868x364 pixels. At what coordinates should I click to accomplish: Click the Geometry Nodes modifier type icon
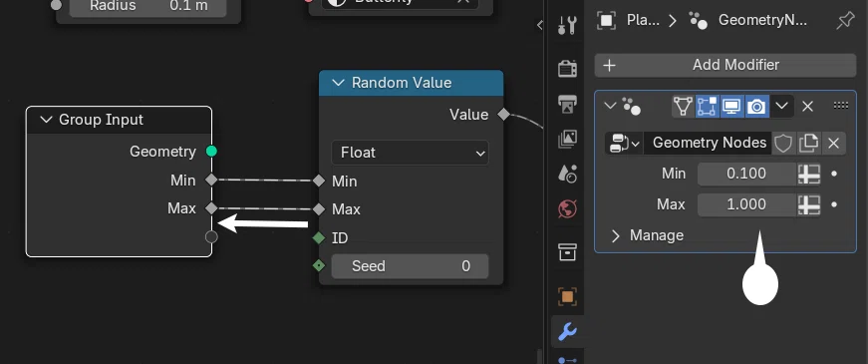point(631,106)
